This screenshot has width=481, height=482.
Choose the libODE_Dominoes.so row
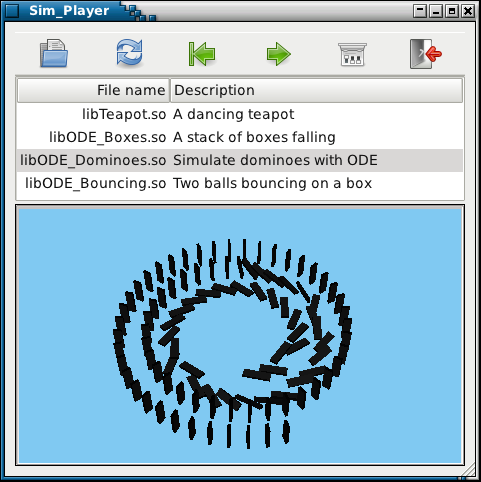coord(240,160)
